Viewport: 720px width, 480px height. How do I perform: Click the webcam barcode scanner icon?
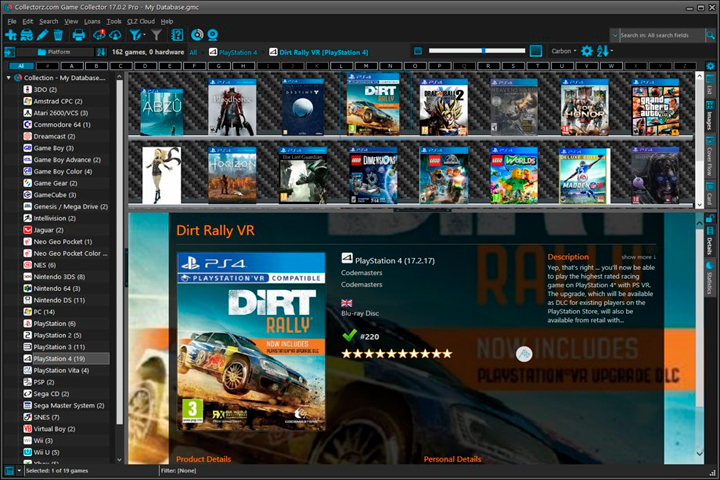[x=213, y=35]
